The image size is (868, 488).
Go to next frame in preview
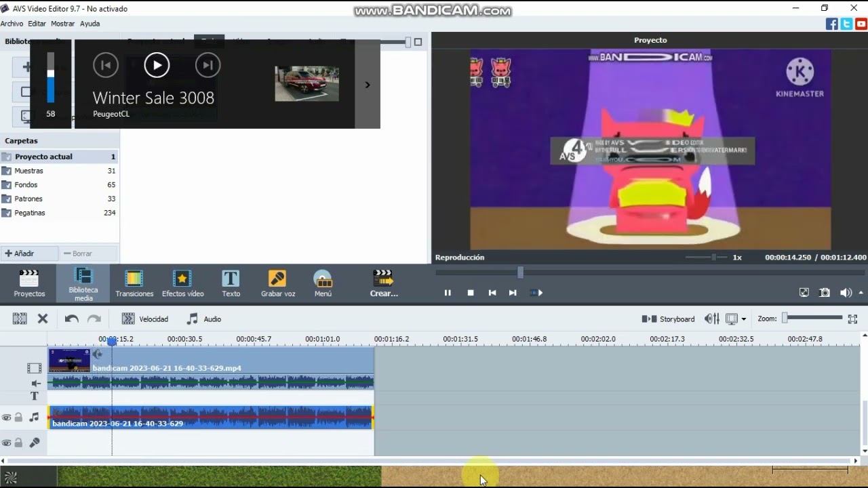[513, 293]
